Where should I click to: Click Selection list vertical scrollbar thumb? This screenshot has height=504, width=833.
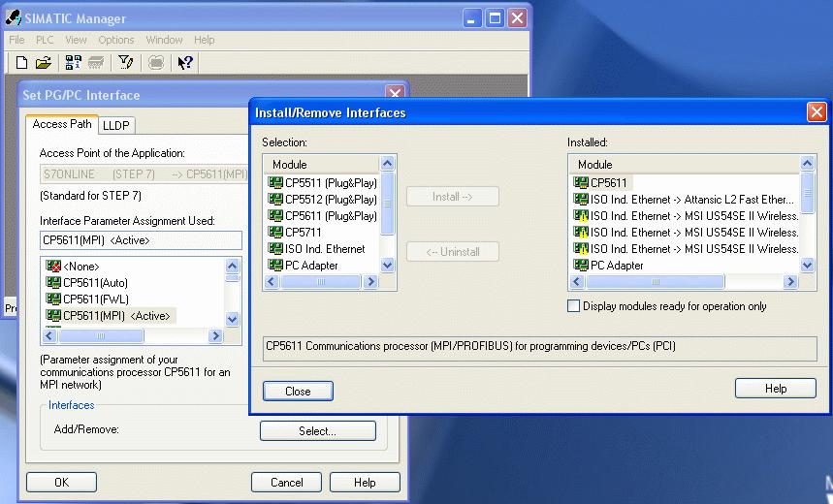click(x=387, y=204)
